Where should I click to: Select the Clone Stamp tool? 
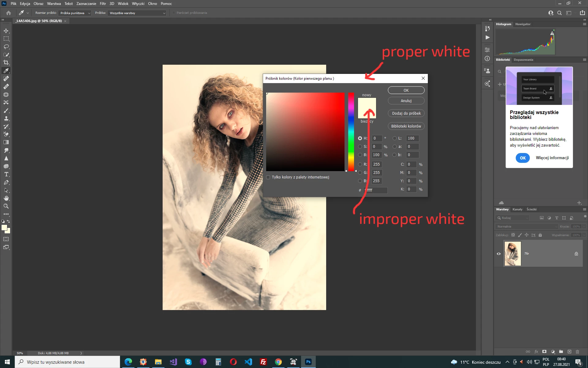pyautogui.click(x=6, y=118)
